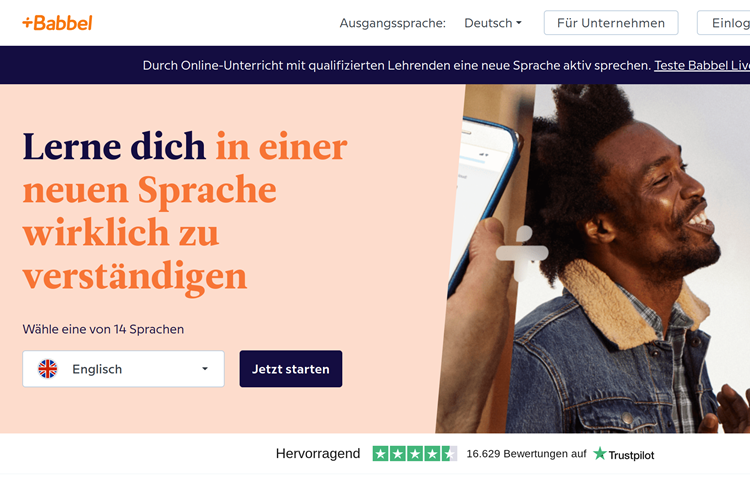Screen dimensions: 750x495
Task: Click the UK flag icon beside Englisch
Action: 47,369
